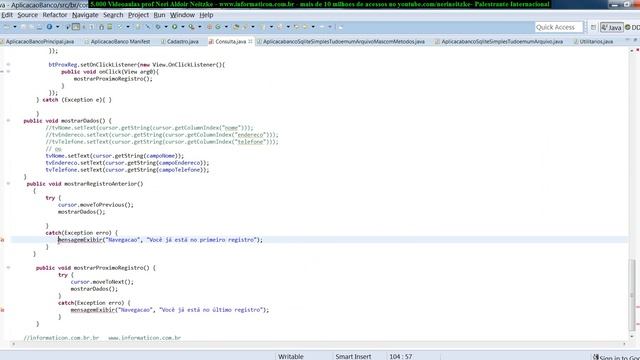Click error marker beside primeiro registro line

click(2, 240)
